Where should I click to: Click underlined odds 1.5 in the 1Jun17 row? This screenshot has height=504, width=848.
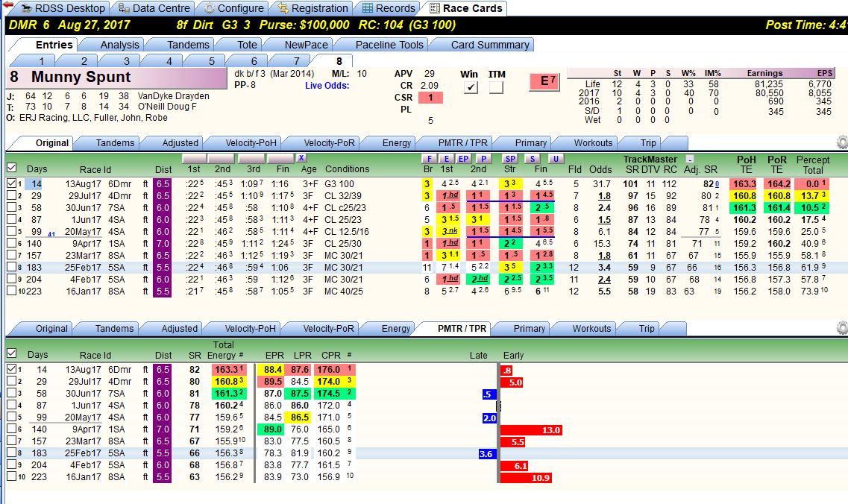click(x=604, y=219)
